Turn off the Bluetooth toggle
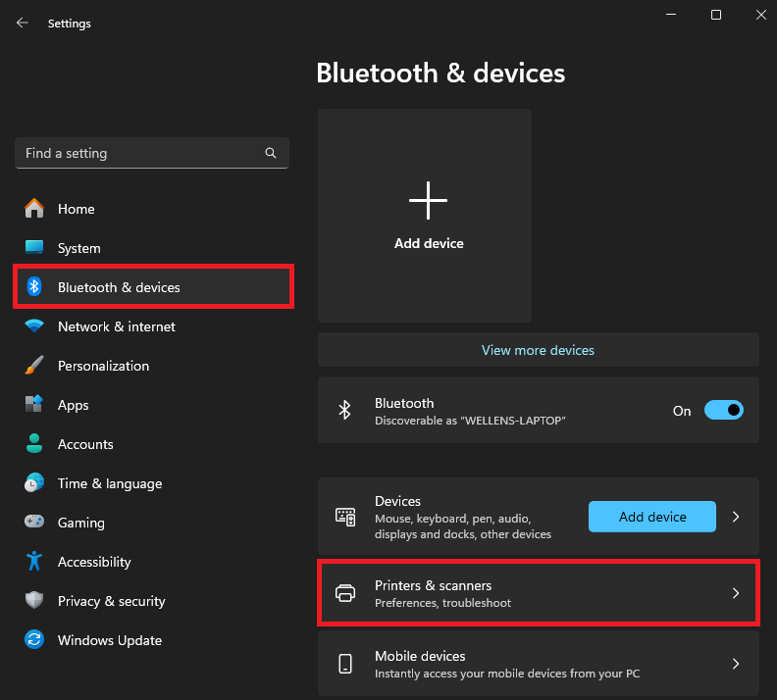 click(723, 410)
